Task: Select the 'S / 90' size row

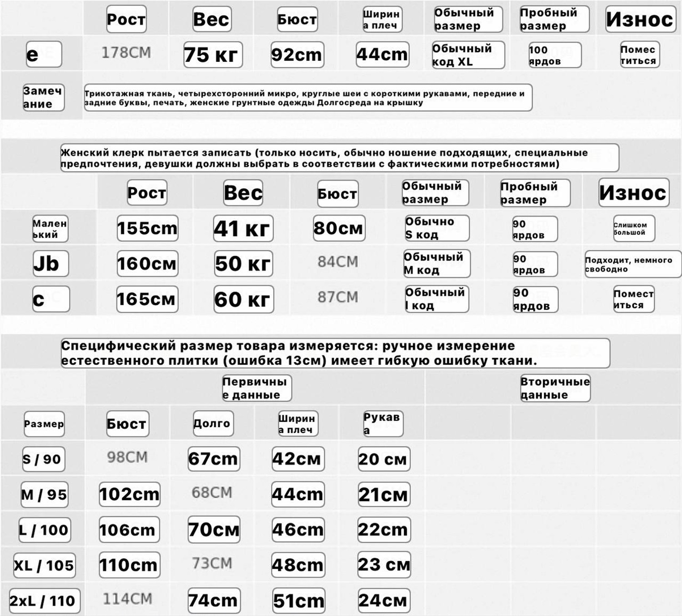Action: [44, 459]
